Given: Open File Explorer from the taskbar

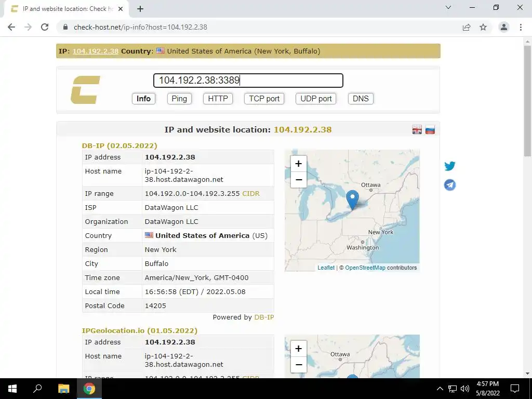Looking at the screenshot, I should 63,389.
